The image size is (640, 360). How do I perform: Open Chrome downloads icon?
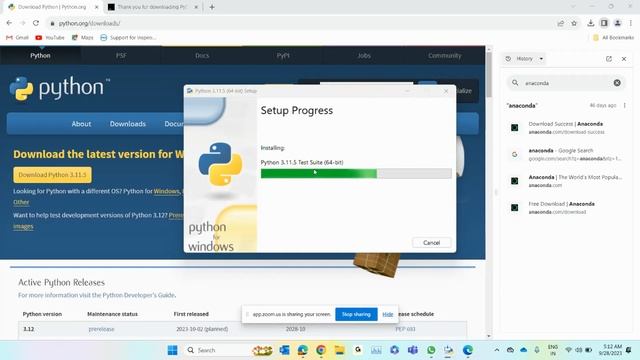click(x=591, y=23)
